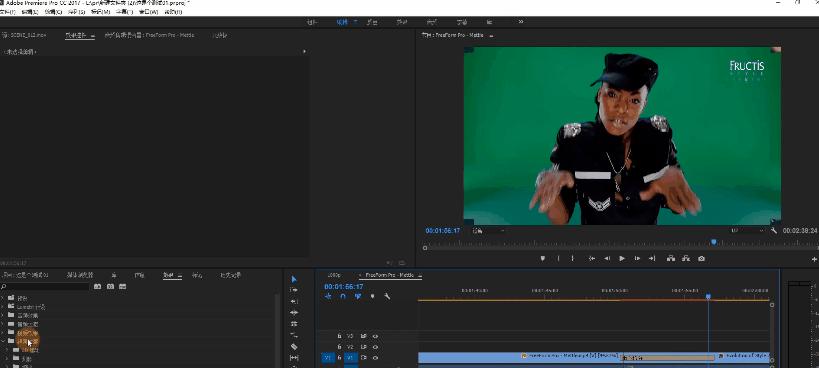Image resolution: width=819 pixels, height=368 pixels.
Task: Filter effects by YUV effects icon
Action: 122,287
